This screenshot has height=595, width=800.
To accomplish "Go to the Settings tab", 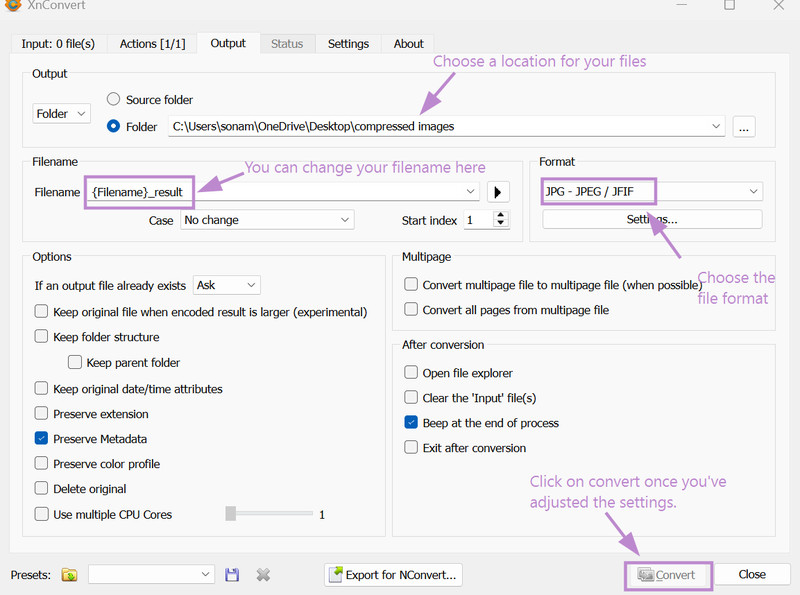I will pos(348,44).
